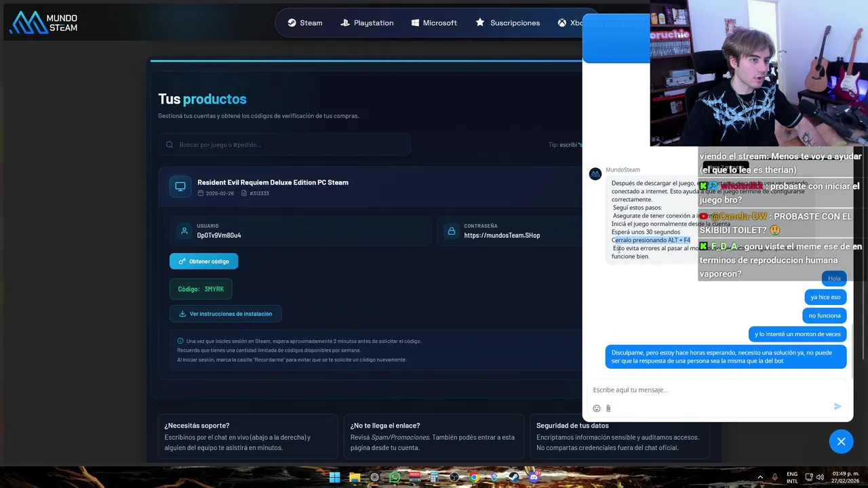
Task: Click the 'y lo intenté un monton de veces' bubble
Action: coord(797,333)
